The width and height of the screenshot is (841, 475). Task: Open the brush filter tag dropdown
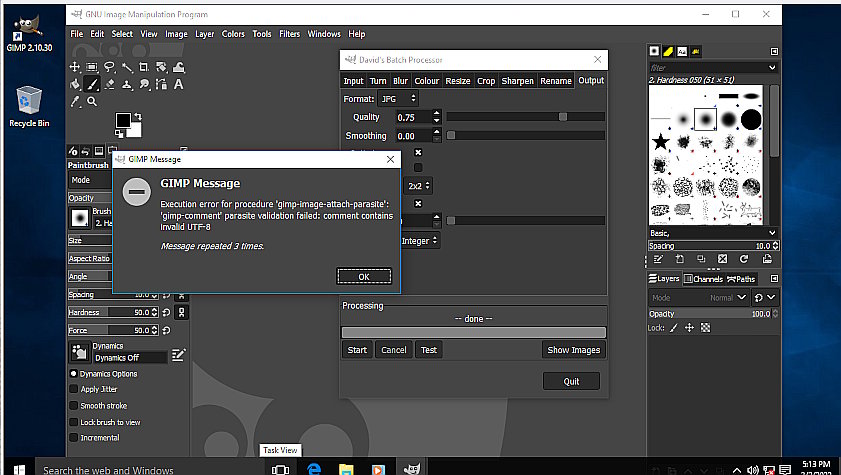772,68
